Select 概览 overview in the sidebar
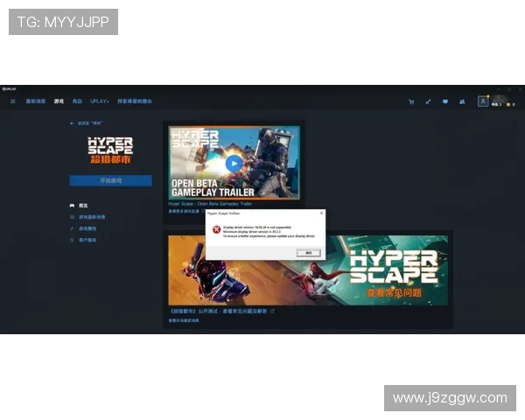The height and width of the screenshot is (420, 525). (x=85, y=206)
